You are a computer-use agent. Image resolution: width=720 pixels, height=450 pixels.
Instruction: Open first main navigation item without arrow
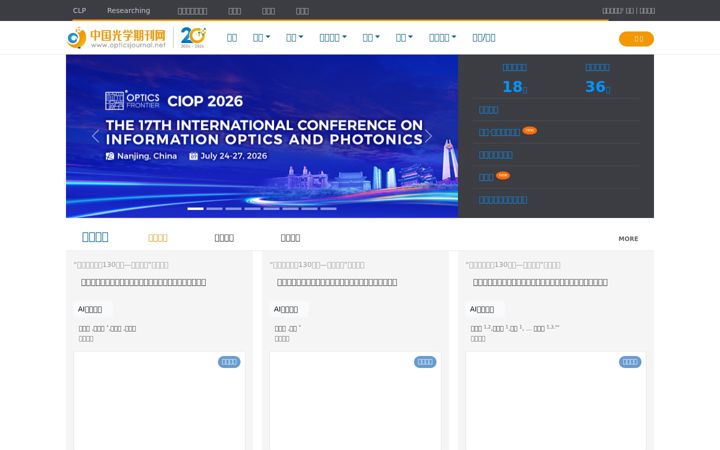click(232, 38)
